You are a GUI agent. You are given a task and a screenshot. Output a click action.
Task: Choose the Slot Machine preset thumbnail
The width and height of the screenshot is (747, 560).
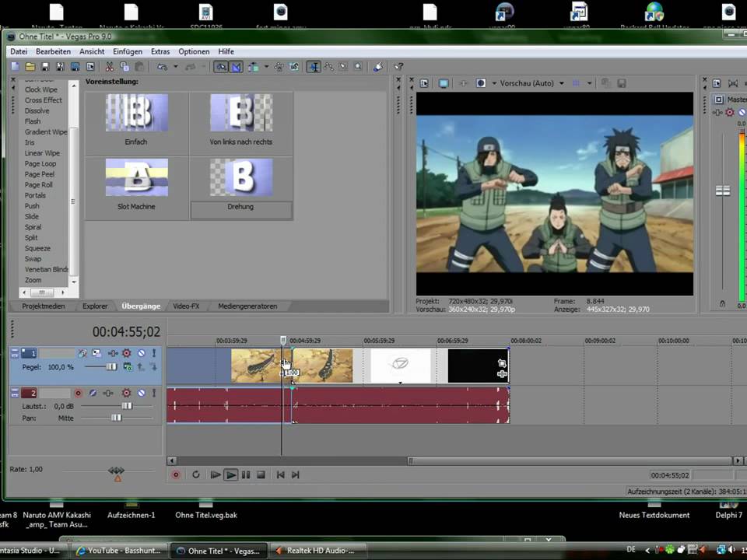[x=137, y=177]
